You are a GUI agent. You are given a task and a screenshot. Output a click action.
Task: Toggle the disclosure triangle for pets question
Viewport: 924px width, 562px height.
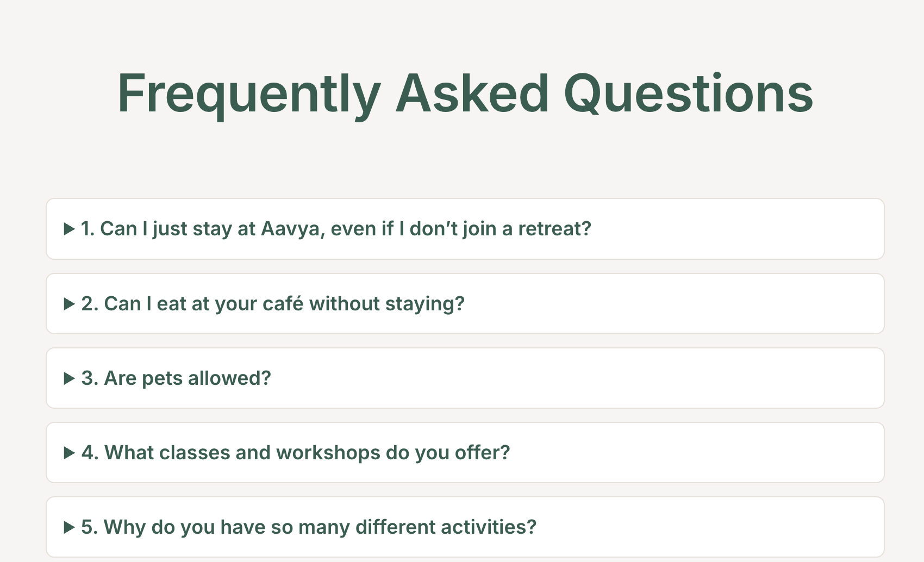(69, 379)
